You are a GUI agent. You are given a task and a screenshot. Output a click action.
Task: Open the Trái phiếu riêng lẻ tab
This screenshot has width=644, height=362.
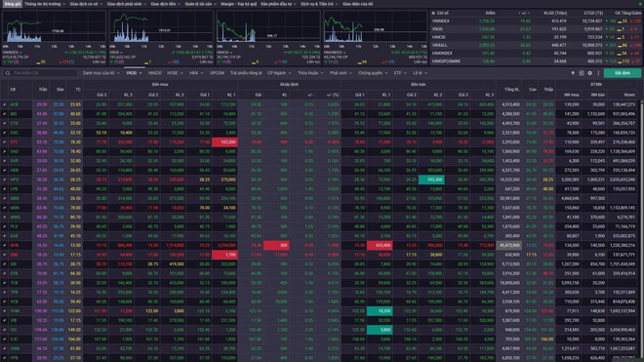246,73
